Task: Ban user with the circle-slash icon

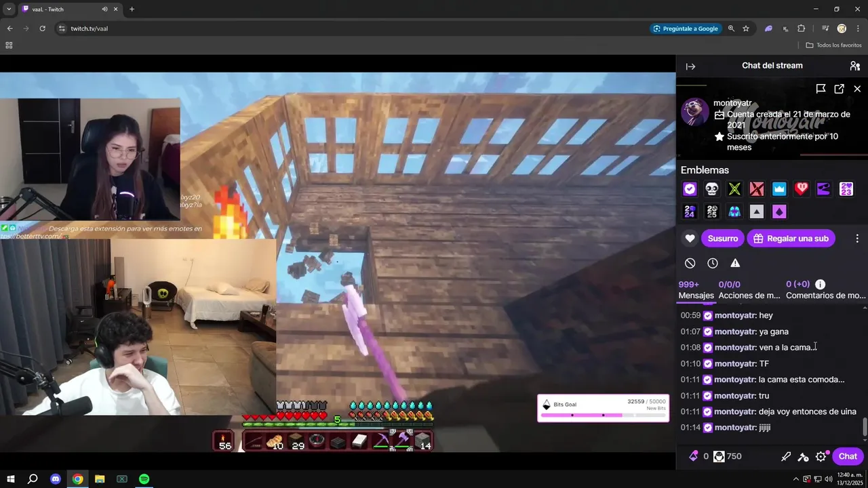Action: tap(690, 263)
